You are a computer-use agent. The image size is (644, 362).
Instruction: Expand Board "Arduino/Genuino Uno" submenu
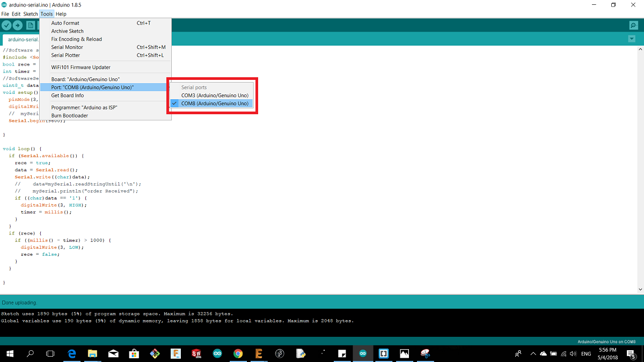pyautogui.click(x=106, y=79)
